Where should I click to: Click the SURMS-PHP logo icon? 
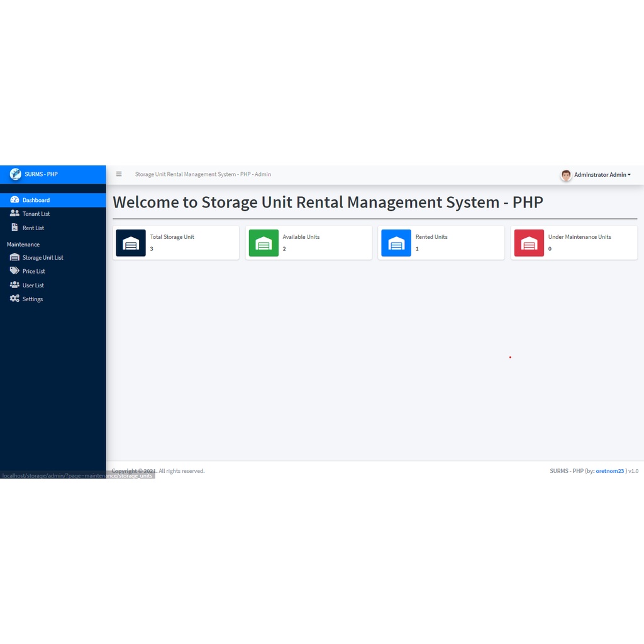pyautogui.click(x=15, y=174)
